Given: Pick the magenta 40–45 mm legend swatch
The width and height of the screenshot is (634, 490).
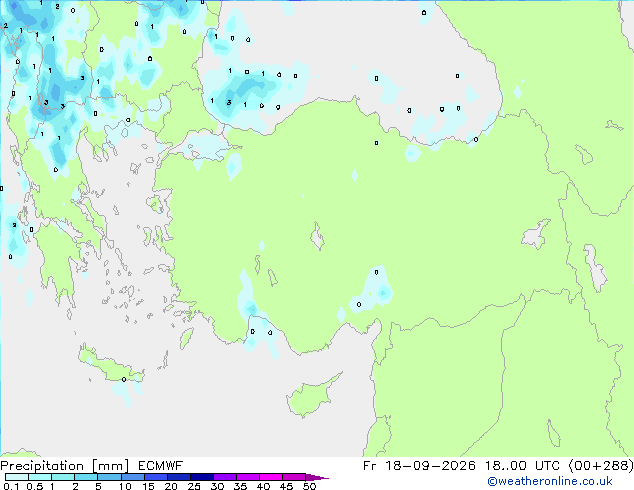Looking at the screenshot, I should pos(271,477).
